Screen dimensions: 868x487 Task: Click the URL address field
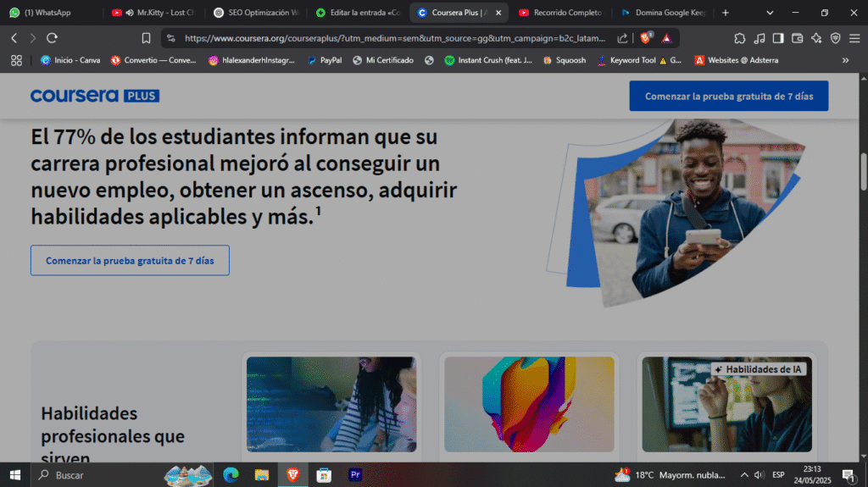[395, 38]
